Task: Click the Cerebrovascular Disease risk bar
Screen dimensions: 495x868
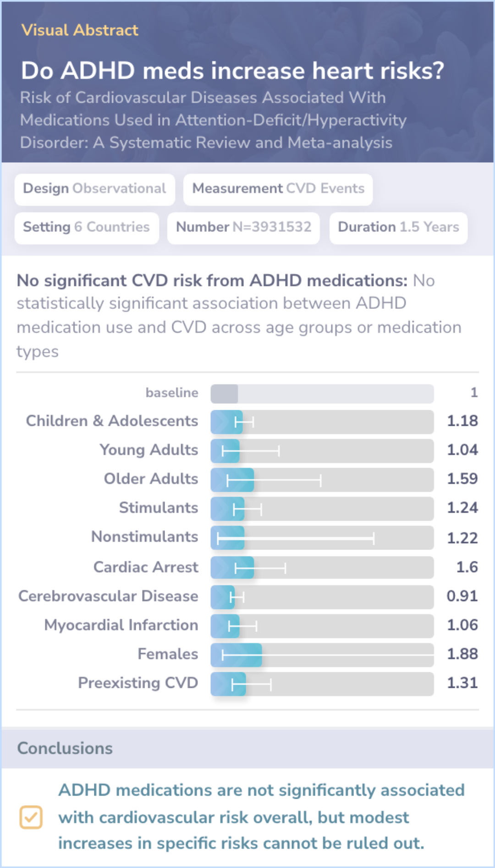Action: point(322,597)
